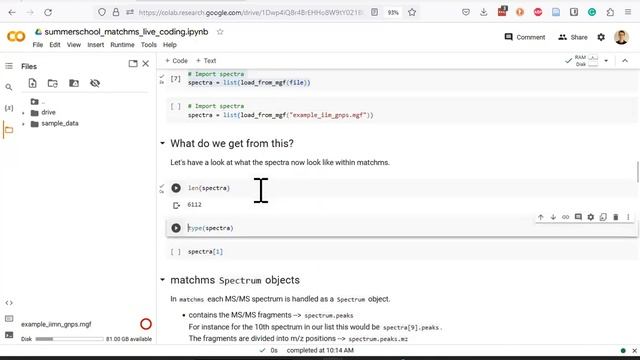Click the Colab CO logo
Screen dimensions: 640x360
(16, 37)
